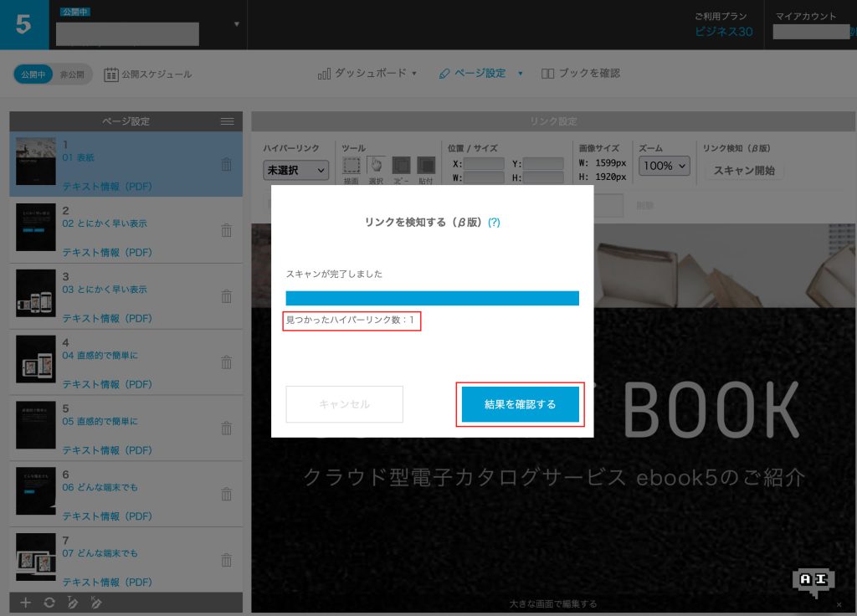Open the ズーム 100% dropdown
This screenshot has height=616, width=857.
click(665, 166)
